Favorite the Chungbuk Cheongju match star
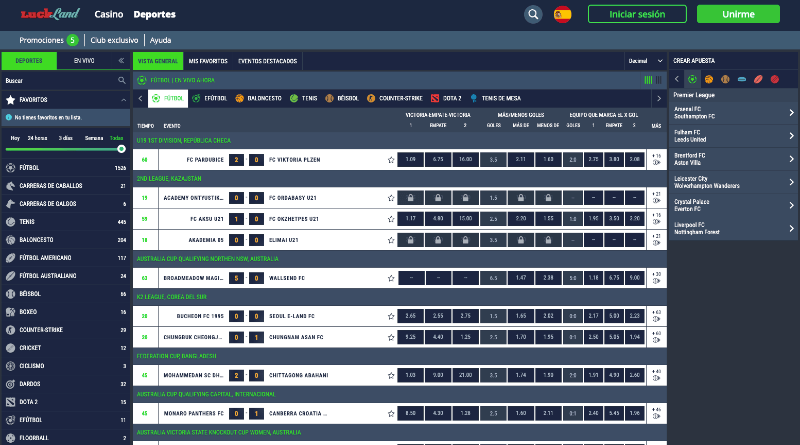This screenshot has height=445, width=800. click(x=391, y=337)
